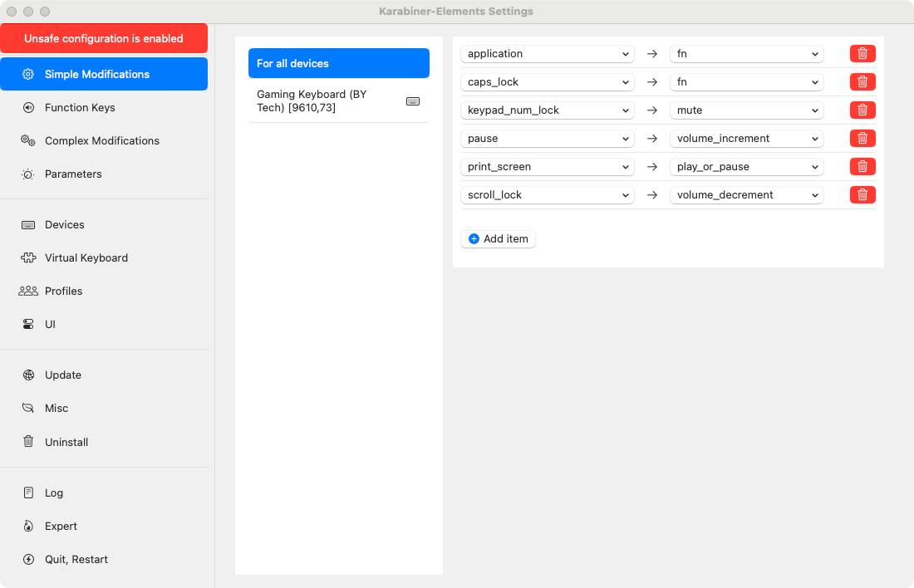Click trash icon for pause row

pyautogui.click(x=862, y=138)
